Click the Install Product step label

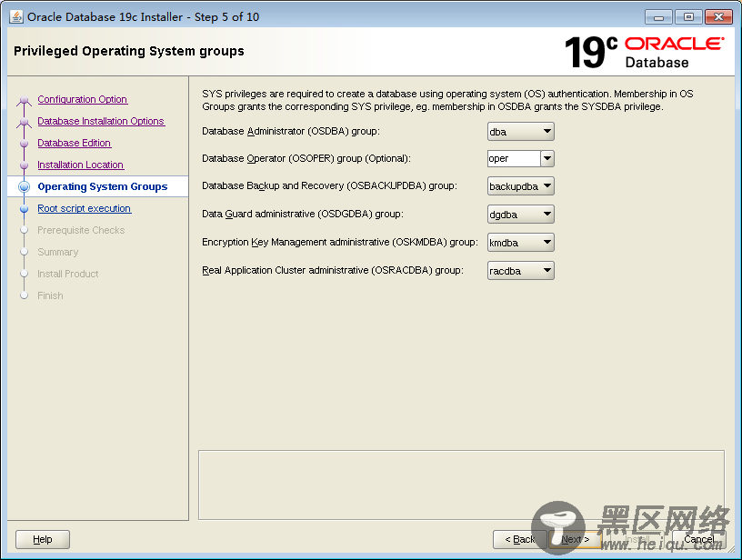[67, 274]
